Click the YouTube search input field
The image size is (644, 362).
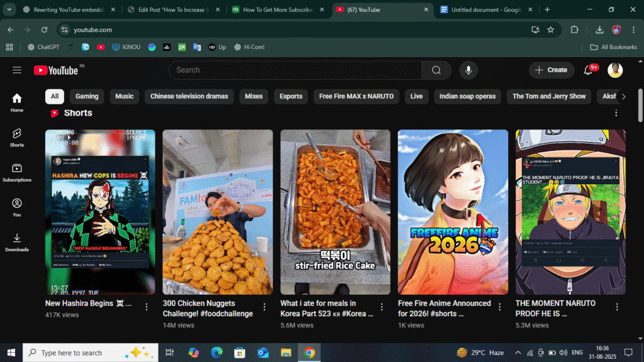pyautogui.click(x=296, y=70)
